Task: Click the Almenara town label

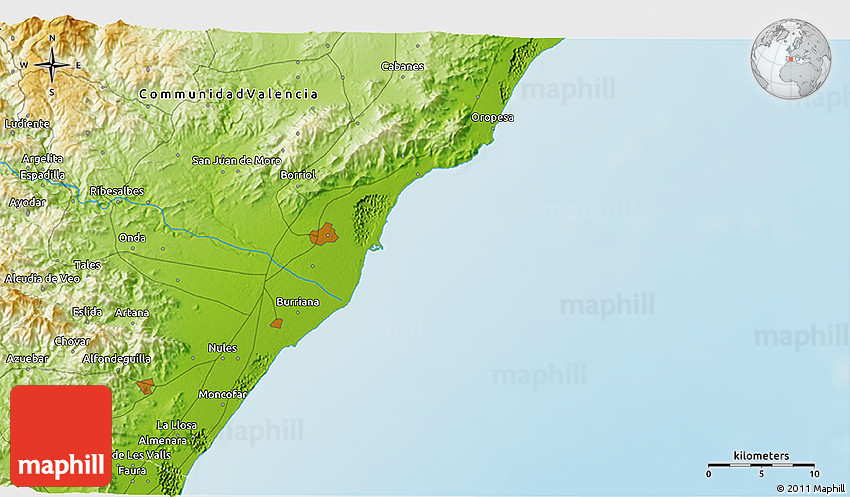Action: (164, 440)
